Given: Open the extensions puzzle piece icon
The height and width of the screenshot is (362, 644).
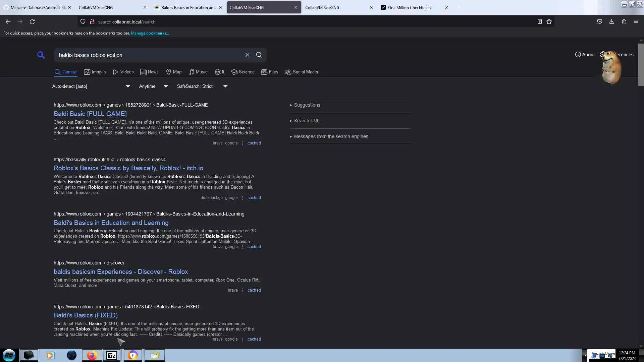Looking at the screenshot, I should pos(624,22).
